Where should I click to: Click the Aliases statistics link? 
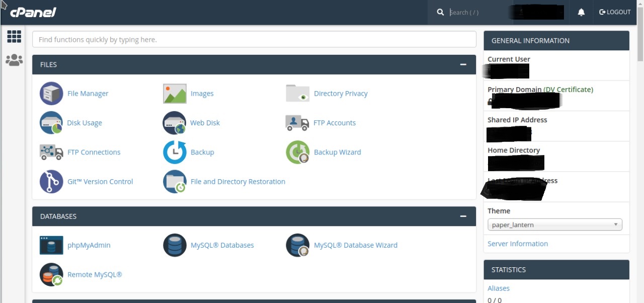pyautogui.click(x=499, y=288)
